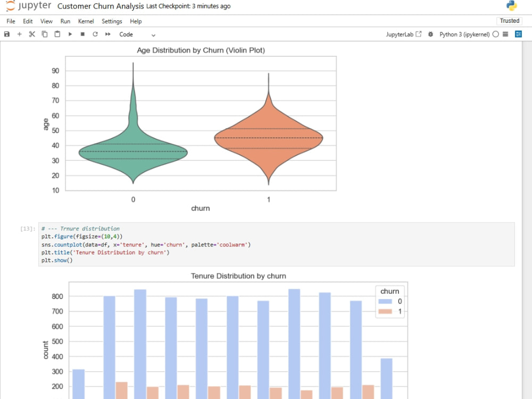This screenshot has height=399, width=532.
Task: Click the orange legend swatch for churn 1
Action: point(385,311)
